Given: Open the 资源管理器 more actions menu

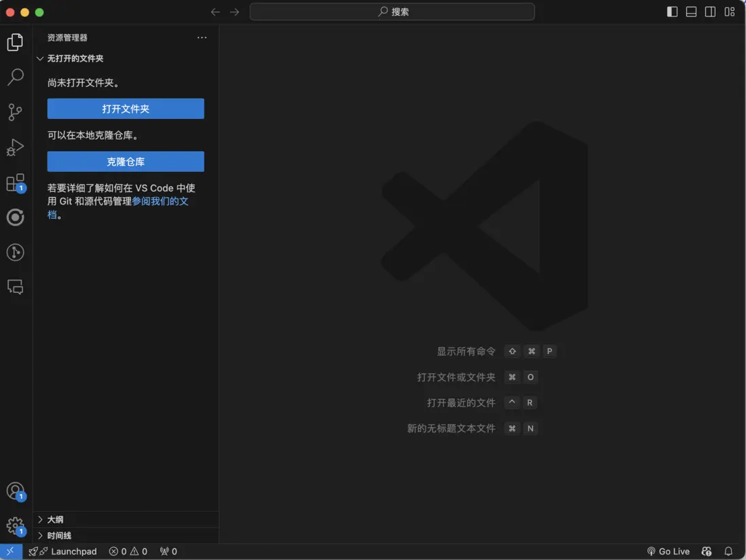Looking at the screenshot, I should 202,37.
